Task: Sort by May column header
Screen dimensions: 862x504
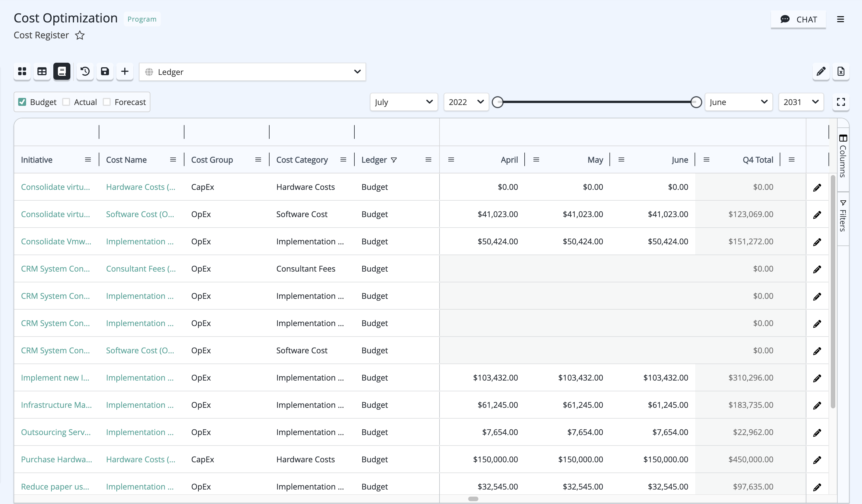Action: point(595,160)
